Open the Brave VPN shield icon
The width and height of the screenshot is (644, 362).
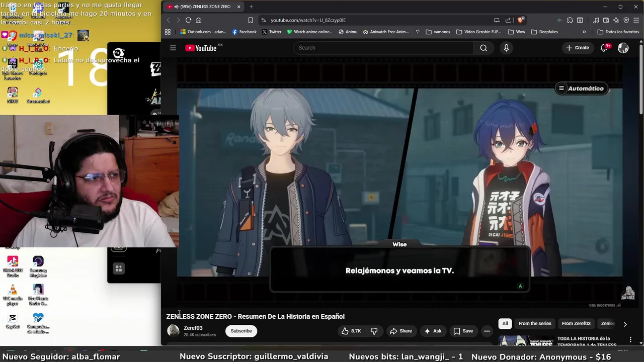626,20
